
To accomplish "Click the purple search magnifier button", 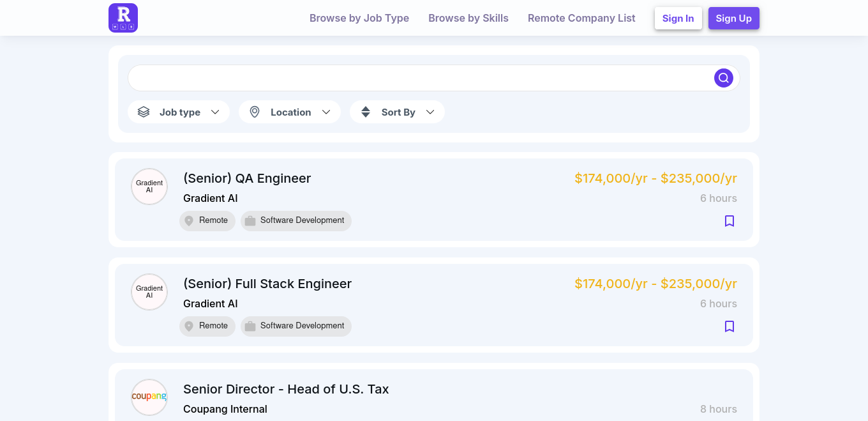I will (x=723, y=78).
